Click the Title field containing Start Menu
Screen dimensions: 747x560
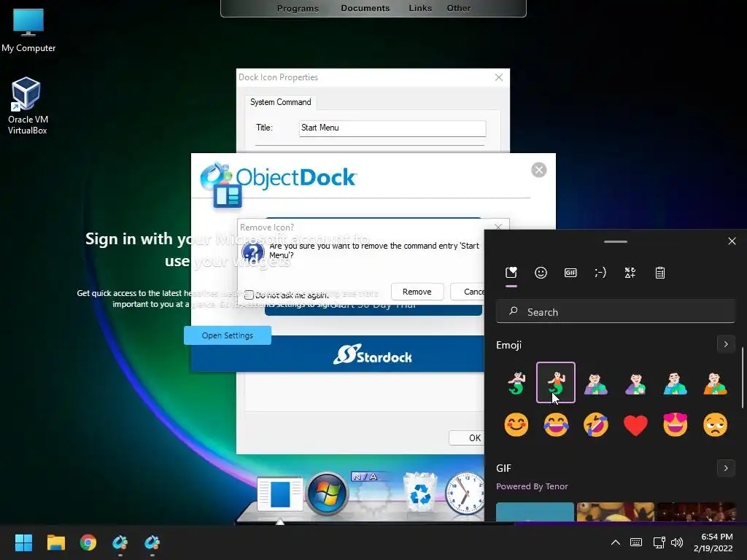click(x=392, y=128)
